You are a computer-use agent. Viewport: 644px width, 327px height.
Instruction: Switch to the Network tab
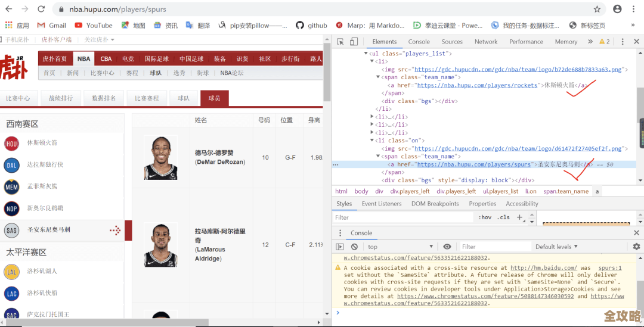486,42
